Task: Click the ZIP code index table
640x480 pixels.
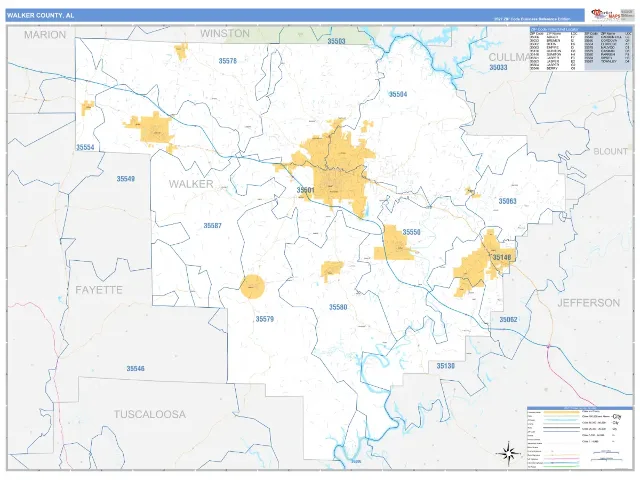Action: click(x=581, y=49)
